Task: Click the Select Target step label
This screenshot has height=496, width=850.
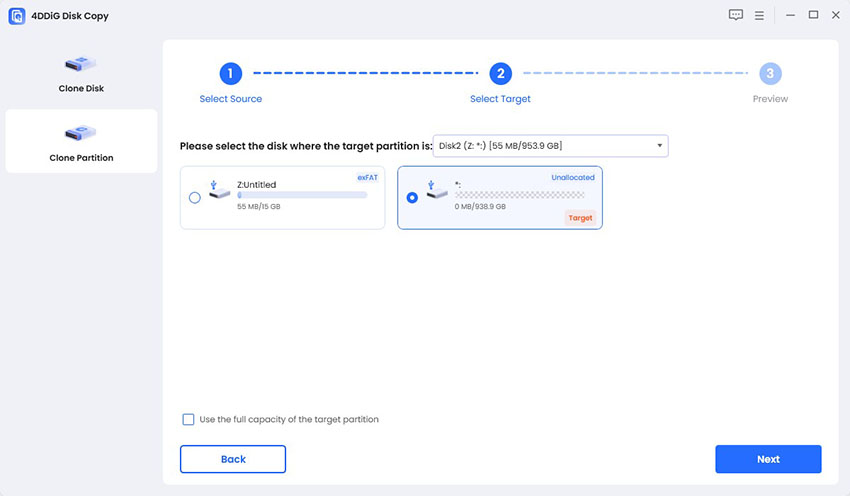Action: tap(500, 99)
